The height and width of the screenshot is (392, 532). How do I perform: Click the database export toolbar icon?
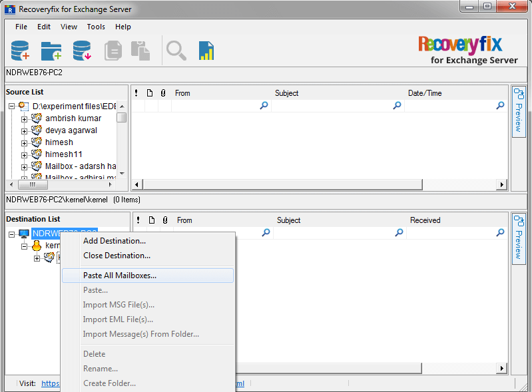[x=82, y=51]
